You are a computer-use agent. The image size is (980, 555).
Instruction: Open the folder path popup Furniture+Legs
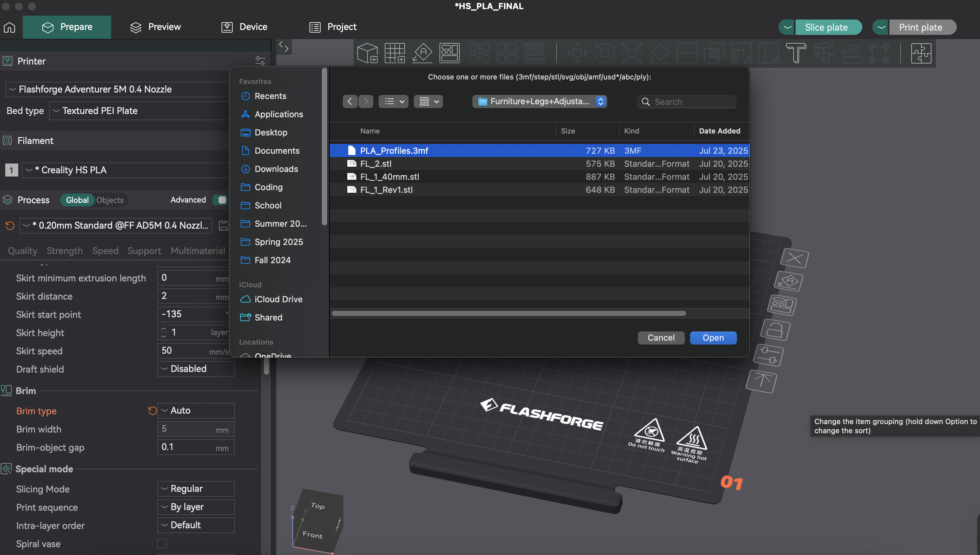coord(540,101)
